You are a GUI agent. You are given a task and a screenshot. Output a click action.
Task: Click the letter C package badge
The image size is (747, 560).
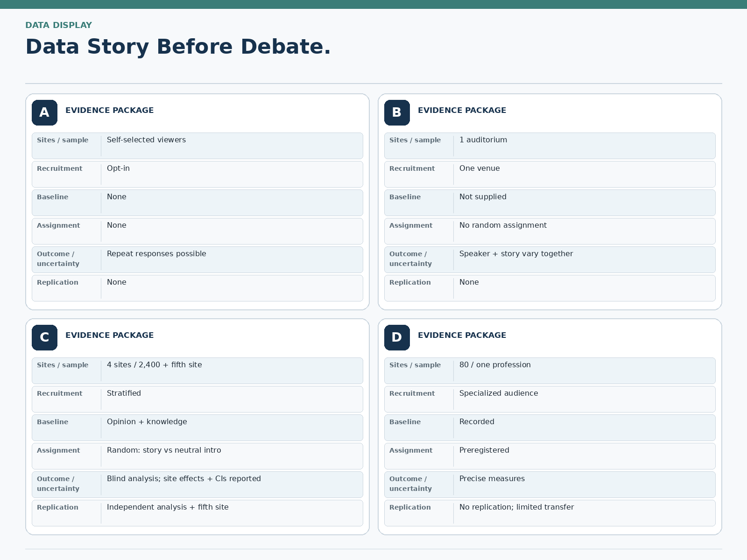pos(44,337)
